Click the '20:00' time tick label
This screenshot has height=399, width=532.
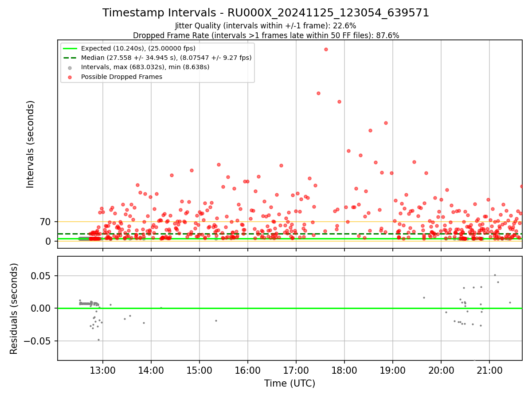click(441, 370)
